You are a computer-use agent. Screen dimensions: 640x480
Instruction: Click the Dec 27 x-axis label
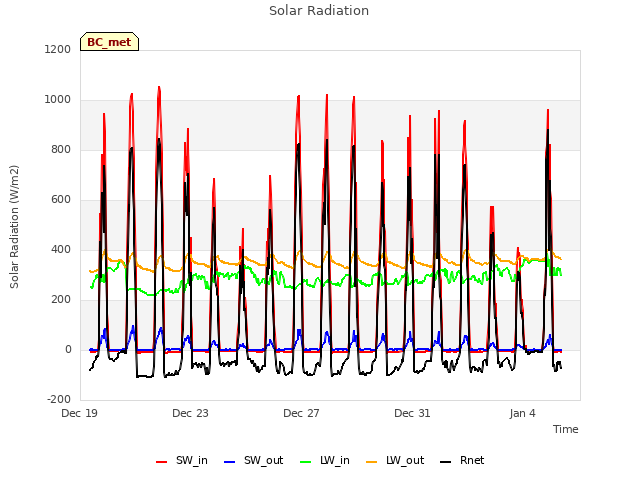[x=301, y=413]
